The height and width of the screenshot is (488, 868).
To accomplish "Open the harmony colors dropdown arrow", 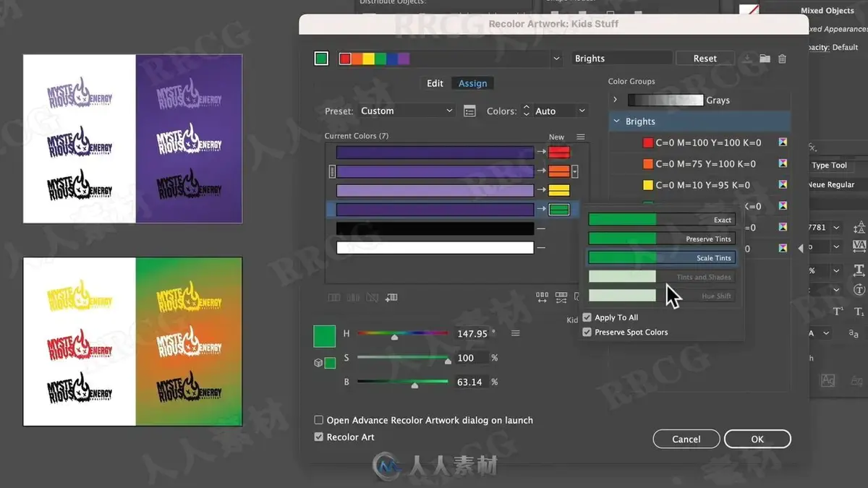I will [x=556, y=59].
